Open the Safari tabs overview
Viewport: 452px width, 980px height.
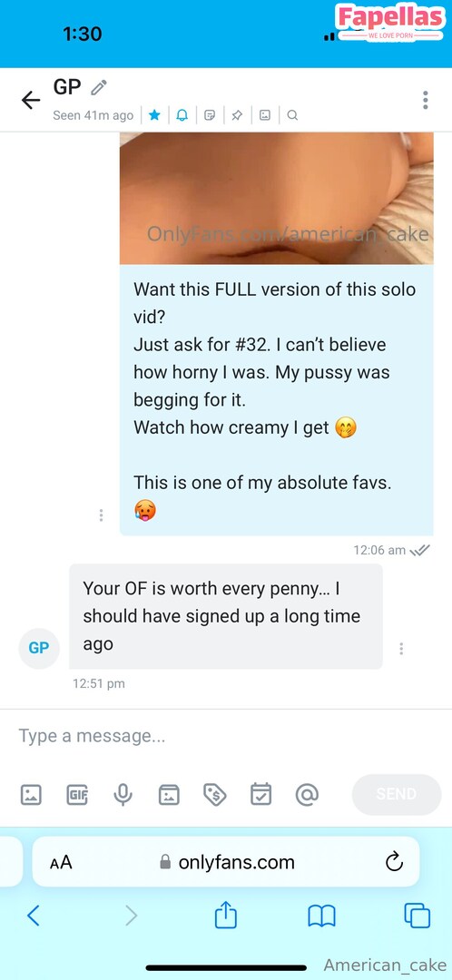point(417,916)
